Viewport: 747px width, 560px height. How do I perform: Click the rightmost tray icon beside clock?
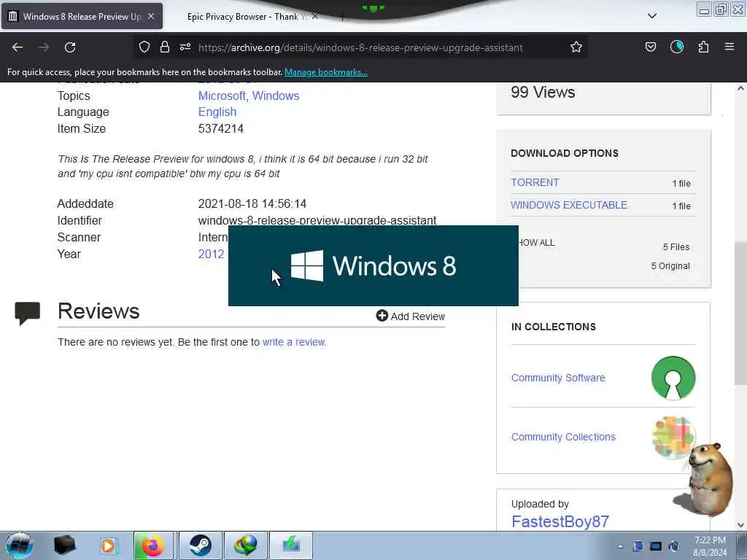point(673,546)
